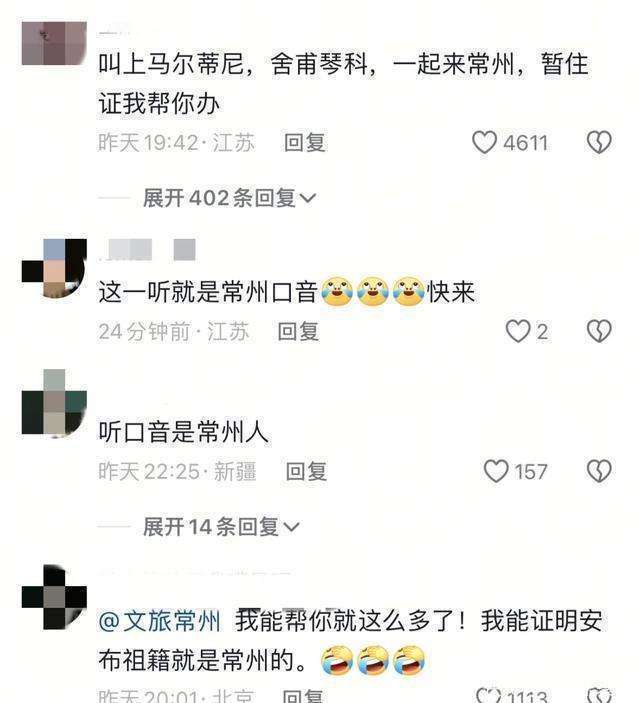The height and width of the screenshot is (703, 640).
Task: Expand the 14 replies thread
Action: pos(221,526)
